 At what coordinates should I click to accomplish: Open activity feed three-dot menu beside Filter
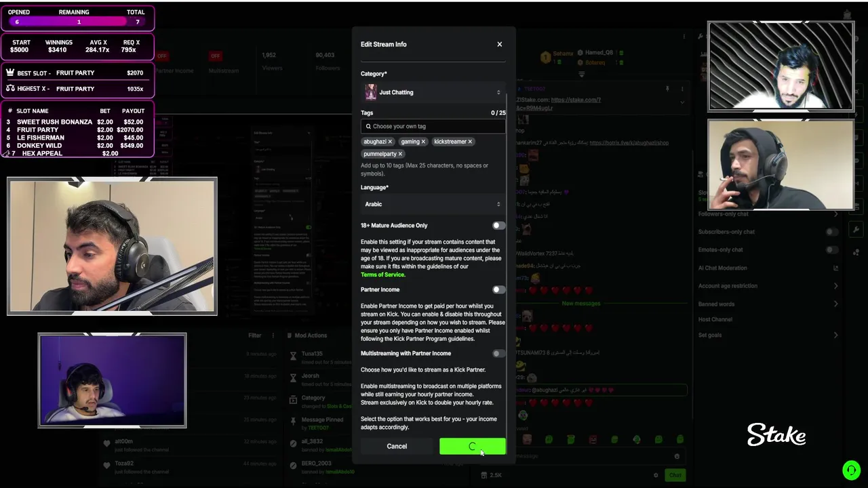click(x=273, y=335)
